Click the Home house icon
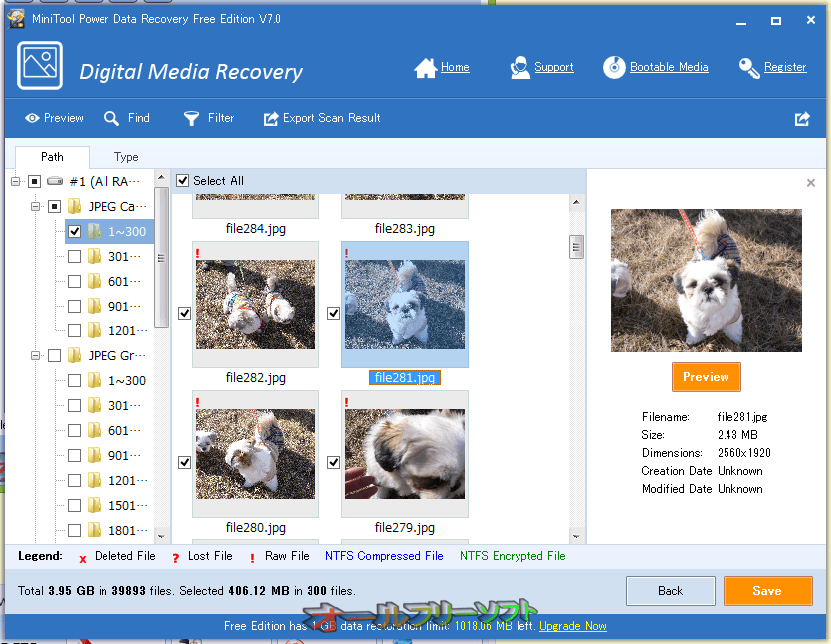 point(425,68)
